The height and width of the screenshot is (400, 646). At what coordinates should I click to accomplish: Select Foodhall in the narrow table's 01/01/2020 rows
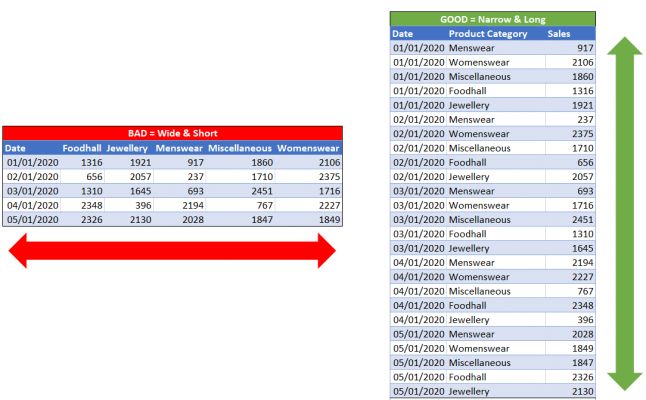pos(468,91)
